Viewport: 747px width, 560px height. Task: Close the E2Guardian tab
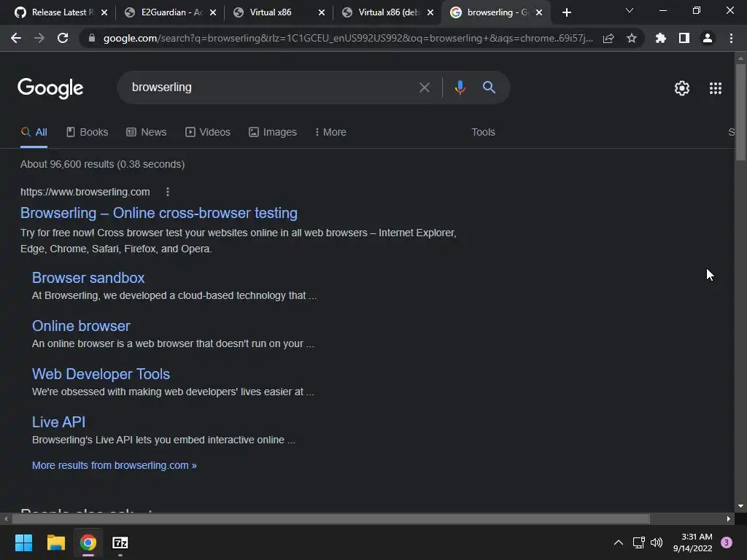[x=213, y=12]
